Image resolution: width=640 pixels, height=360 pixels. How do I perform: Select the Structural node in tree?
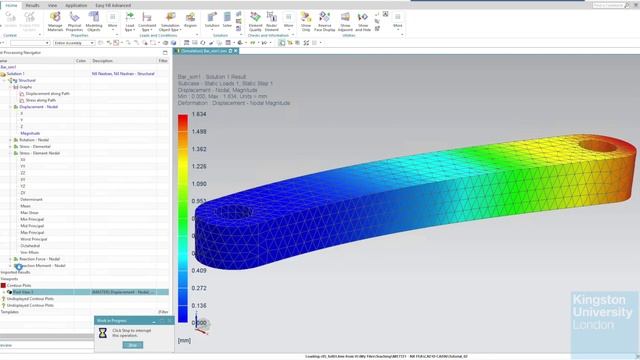pos(27,80)
